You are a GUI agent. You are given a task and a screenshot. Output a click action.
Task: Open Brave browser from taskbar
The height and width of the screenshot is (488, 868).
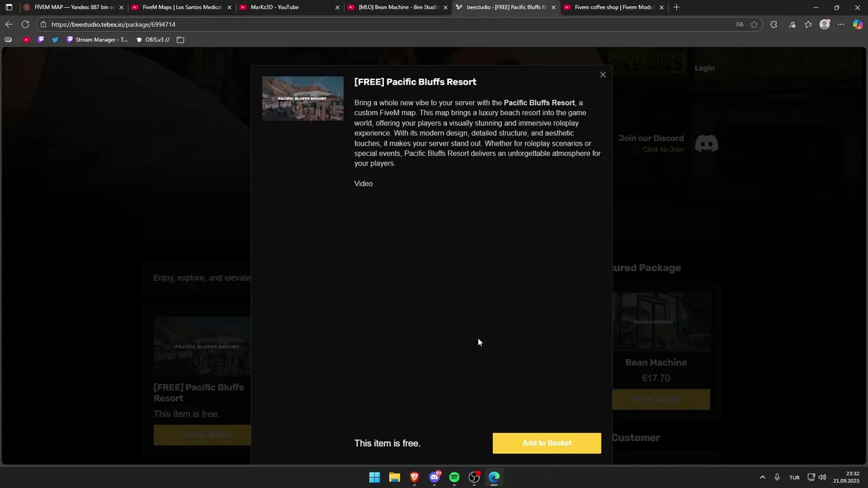tap(414, 477)
